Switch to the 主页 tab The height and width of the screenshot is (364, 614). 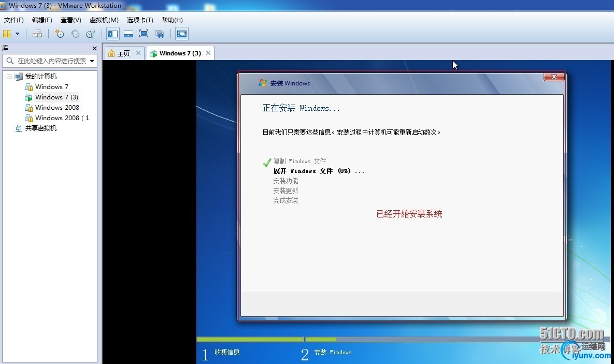coord(123,53)
